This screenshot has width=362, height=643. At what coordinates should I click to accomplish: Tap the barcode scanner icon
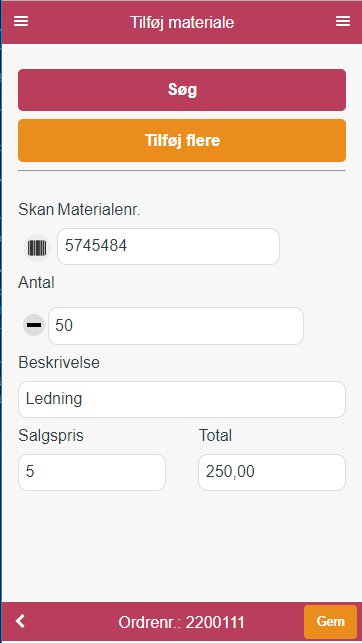37,248
